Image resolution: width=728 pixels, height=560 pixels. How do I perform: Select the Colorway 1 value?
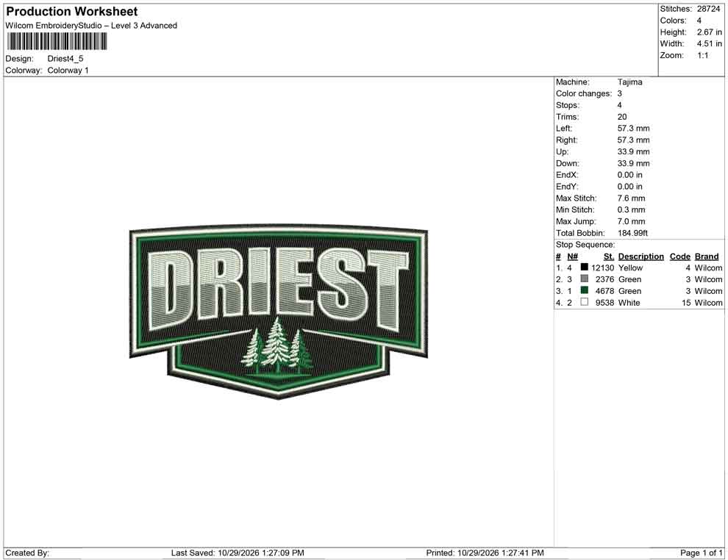pyautogui.click(x=68, y=71)
